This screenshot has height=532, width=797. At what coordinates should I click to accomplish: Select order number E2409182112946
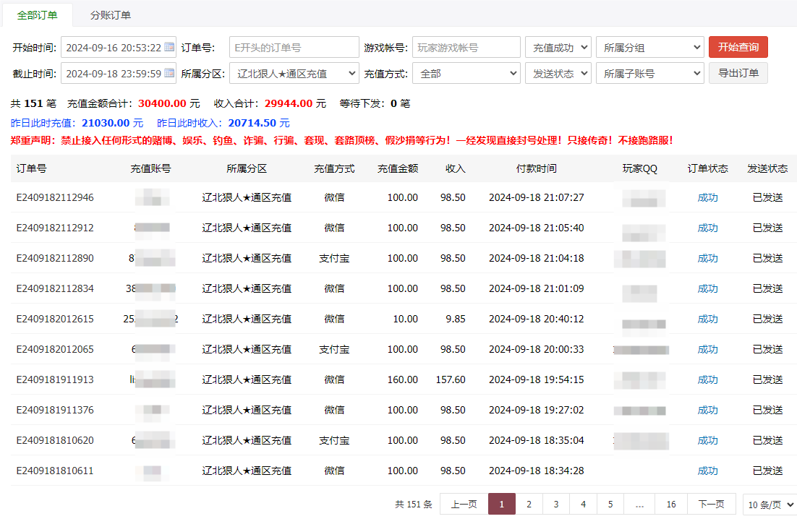coord(55,197)
